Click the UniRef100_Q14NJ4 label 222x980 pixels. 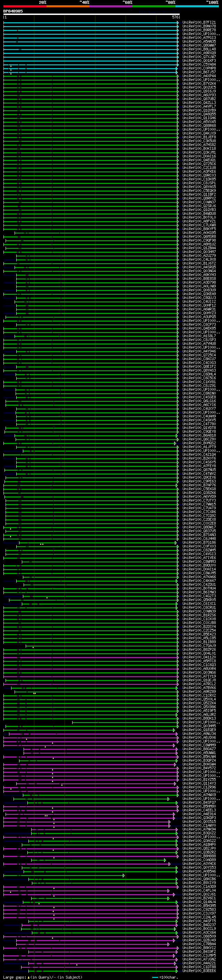tap(199, 902)
